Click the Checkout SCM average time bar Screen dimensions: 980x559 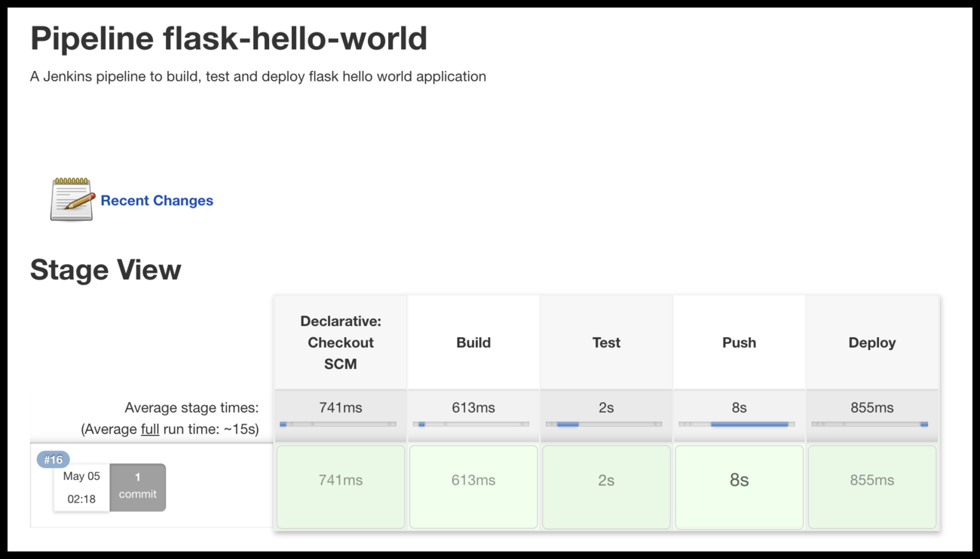pyautogui.click(x=338, y=424)
